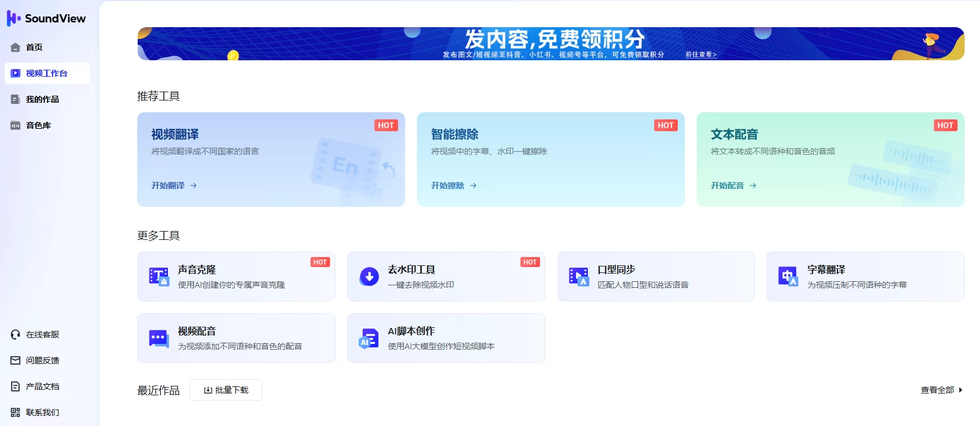Image resolution: width=980 pixels, height=426 pixels.
Task: Select 我的作品 in the sidebar
Action: pyautogui.click(x=42, y=99)
